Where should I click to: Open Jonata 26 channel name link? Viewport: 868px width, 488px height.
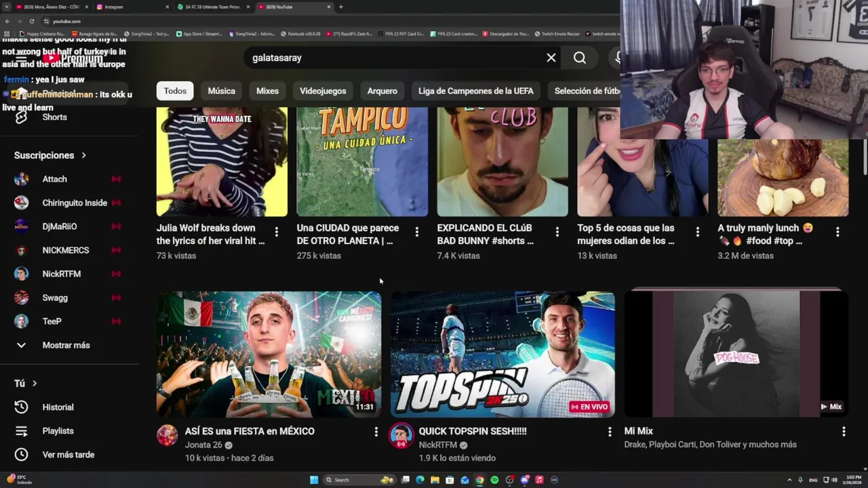coord(203,445)
